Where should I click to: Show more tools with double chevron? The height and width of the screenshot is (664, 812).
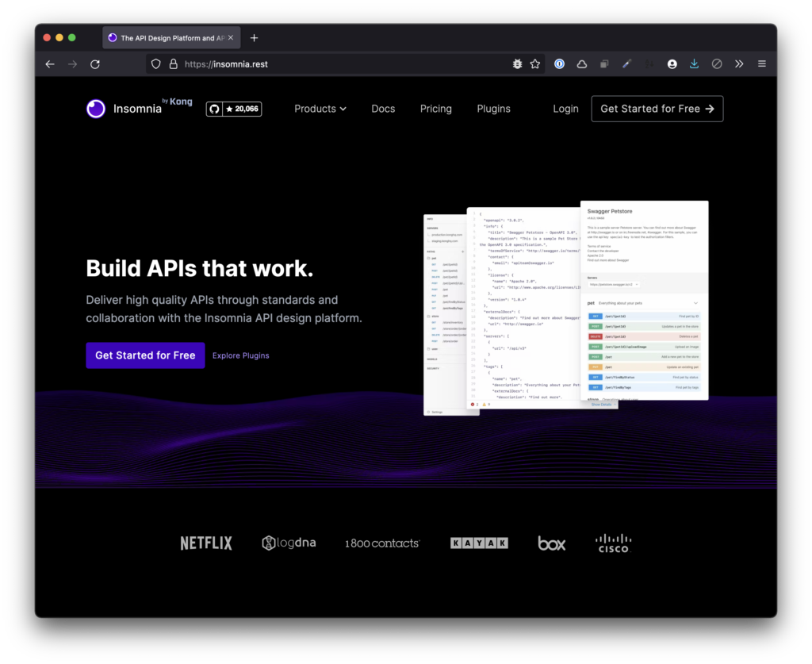pos(739,63)
